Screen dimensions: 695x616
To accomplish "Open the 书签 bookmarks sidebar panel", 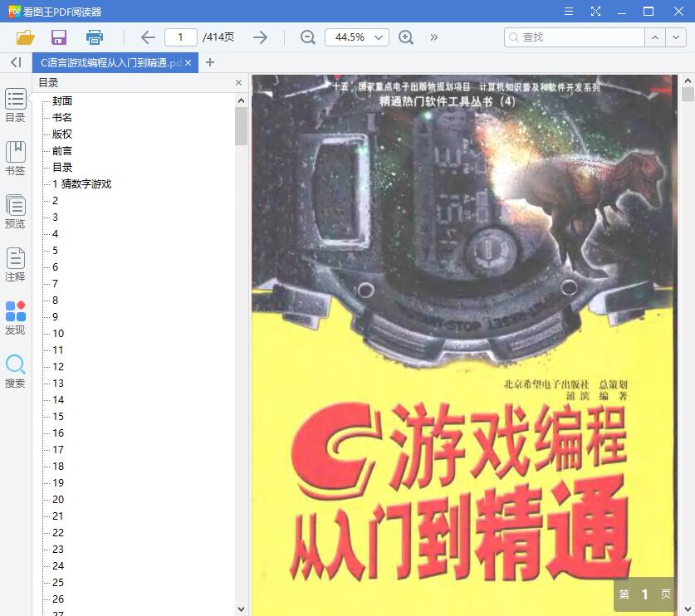I will point(16,159).
